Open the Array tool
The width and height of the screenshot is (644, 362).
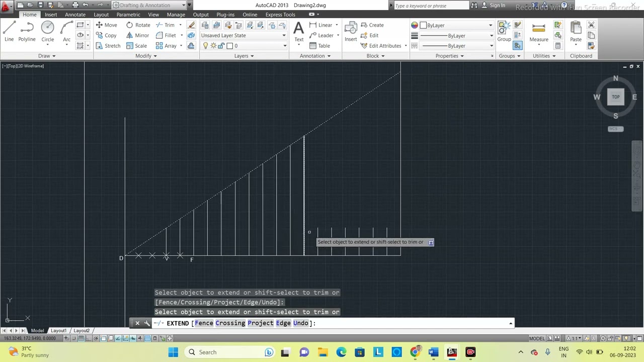(166, 46)
